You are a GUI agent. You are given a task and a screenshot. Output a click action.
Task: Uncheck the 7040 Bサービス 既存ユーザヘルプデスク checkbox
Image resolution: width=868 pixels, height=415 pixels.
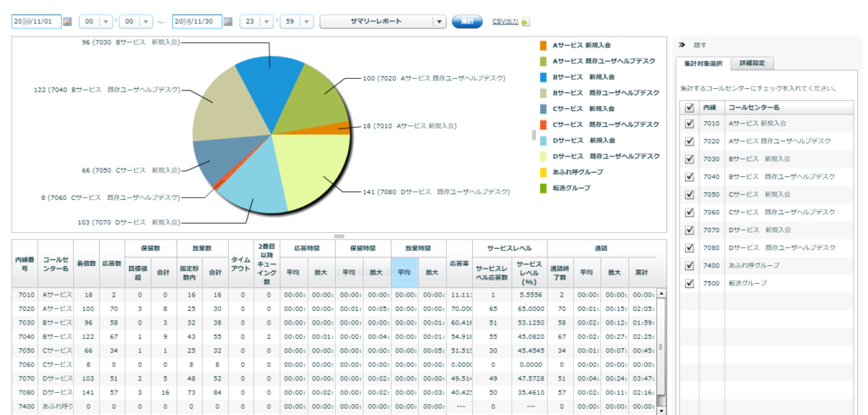689,176
